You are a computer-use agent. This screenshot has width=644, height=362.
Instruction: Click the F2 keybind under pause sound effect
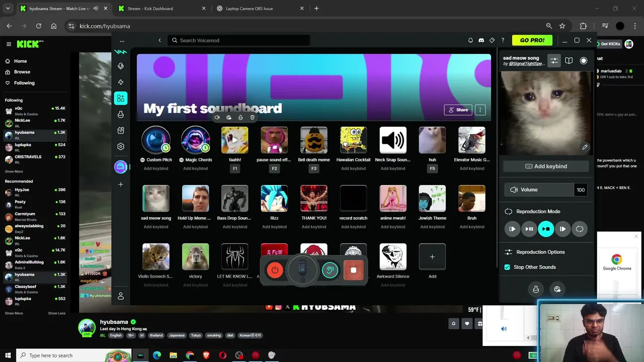click(x=274, y=168)
